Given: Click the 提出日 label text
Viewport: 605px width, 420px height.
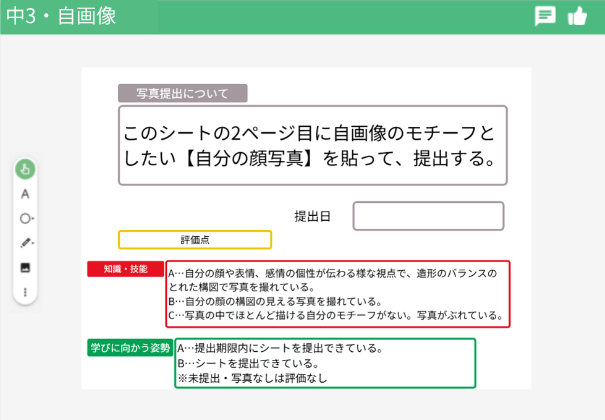Looking at the screenshot, I should point(313,216).
